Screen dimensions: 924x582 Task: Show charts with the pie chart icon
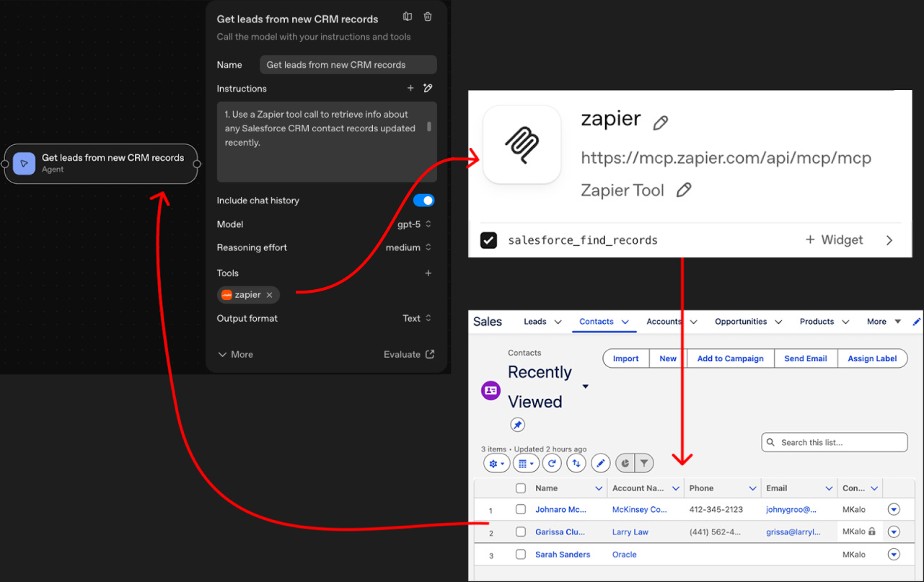(625, 464)
